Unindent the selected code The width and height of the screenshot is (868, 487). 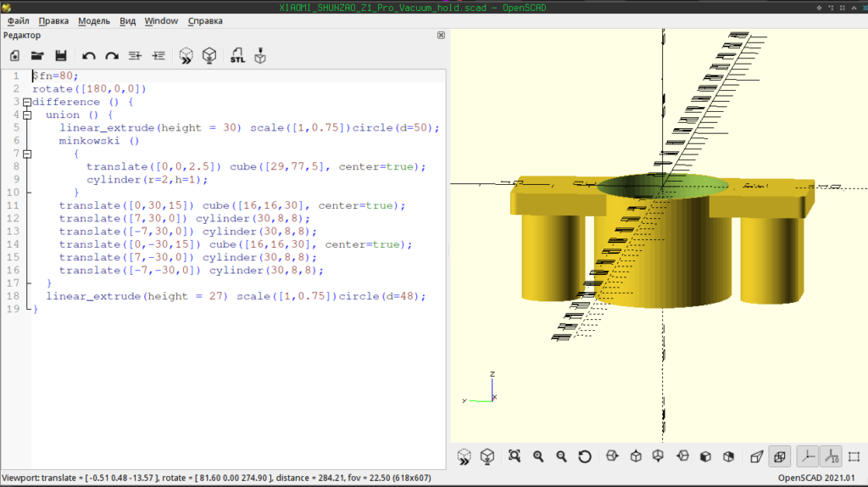click(x=135, y=55)
